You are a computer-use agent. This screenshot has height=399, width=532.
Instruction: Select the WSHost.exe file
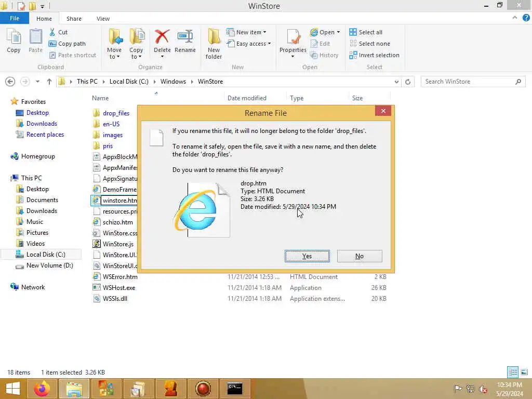click(x=114, y=288)
